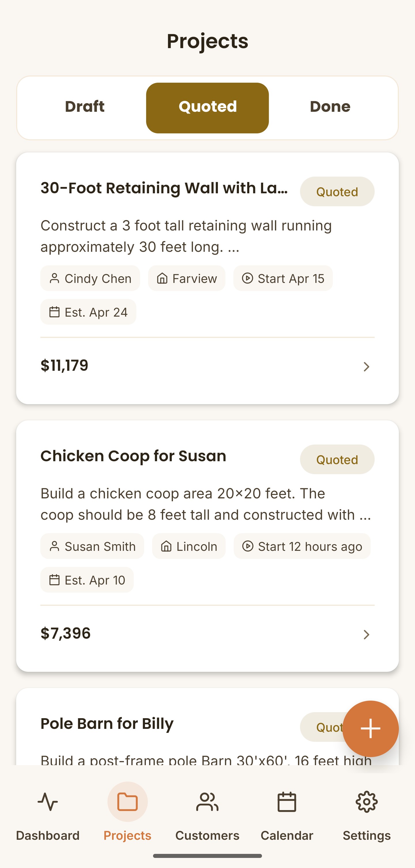Tap the Projects folder icon

(127, 802)
